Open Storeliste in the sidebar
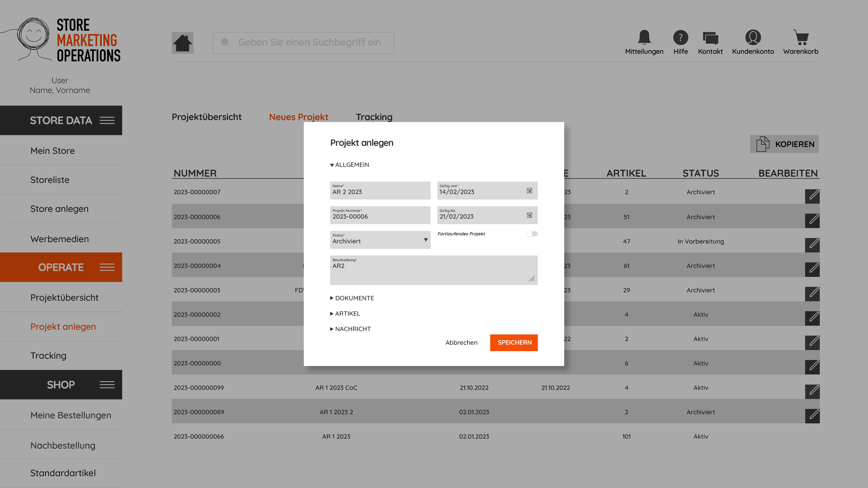Image resolution: width=868 pixels, height=488 pixels. [x=50, y=180]
